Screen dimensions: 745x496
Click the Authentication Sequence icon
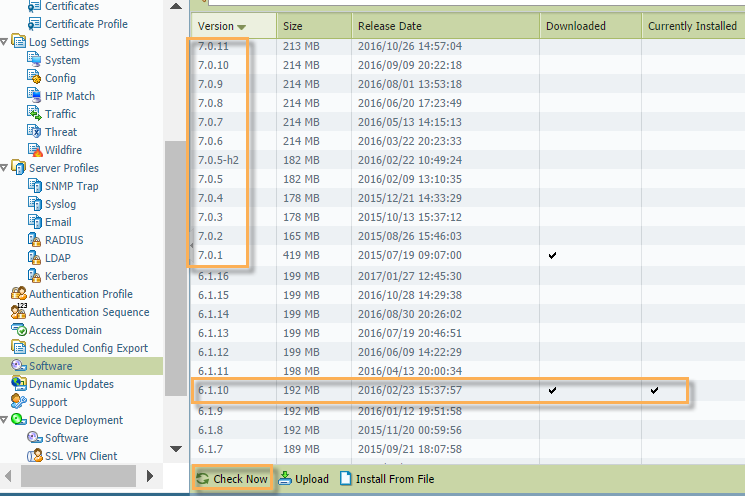(x=19, y=312)
